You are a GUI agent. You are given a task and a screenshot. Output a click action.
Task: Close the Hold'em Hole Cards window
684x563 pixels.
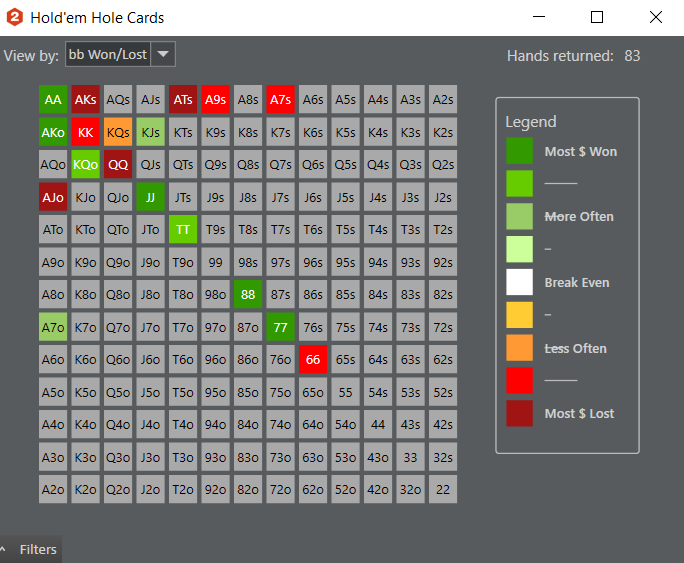click(x=656, y=17)
